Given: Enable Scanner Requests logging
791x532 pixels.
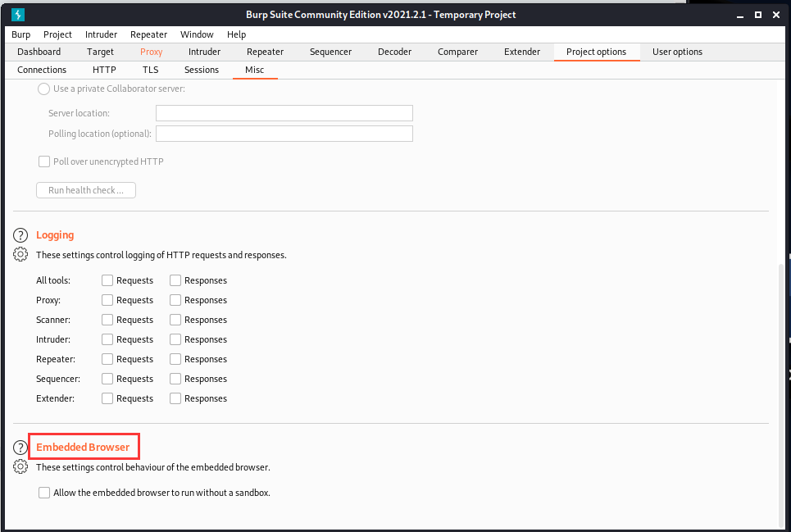Looking at the screenshot, I should tap(107, 320).
